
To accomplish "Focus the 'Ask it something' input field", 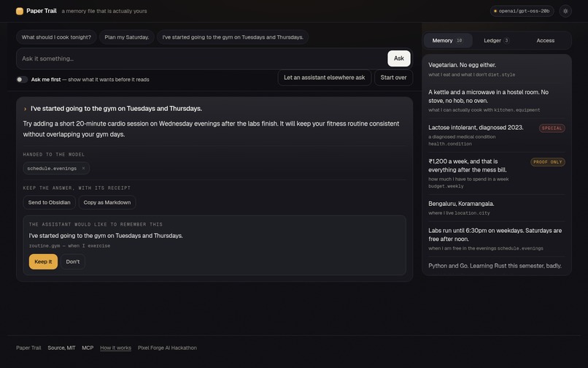I will [202, 58].
